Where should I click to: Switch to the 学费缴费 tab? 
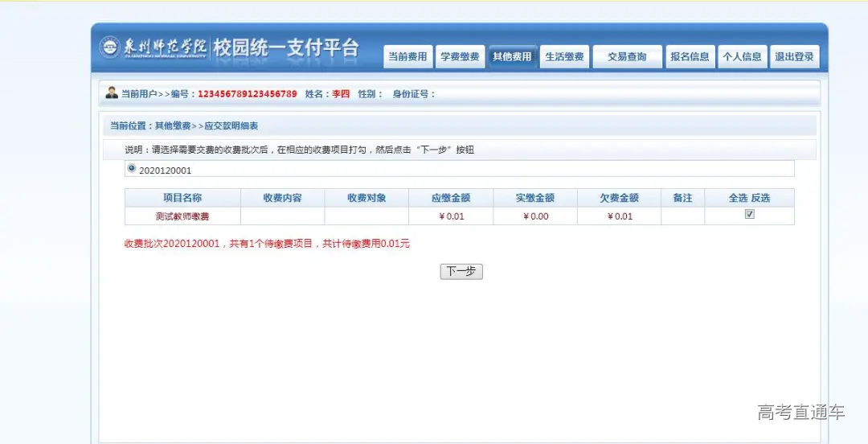pyautogui.click(x=460, y=56)
